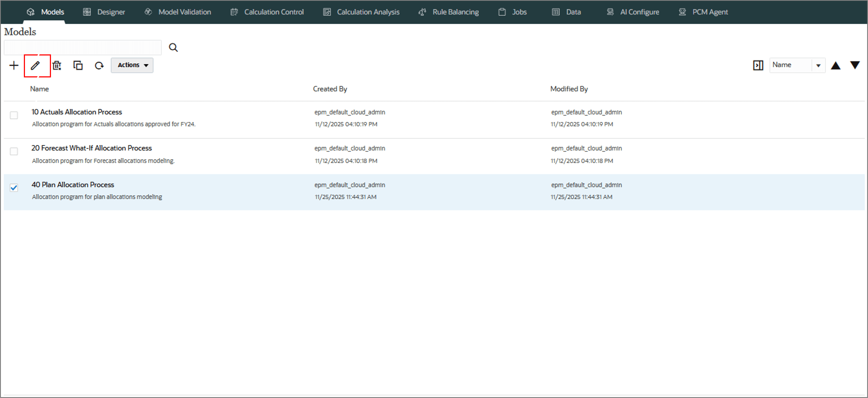Click the magnifying glass search icon
Image resolution: width=868 pixels, height=398 pixels.
click(173, 48)
